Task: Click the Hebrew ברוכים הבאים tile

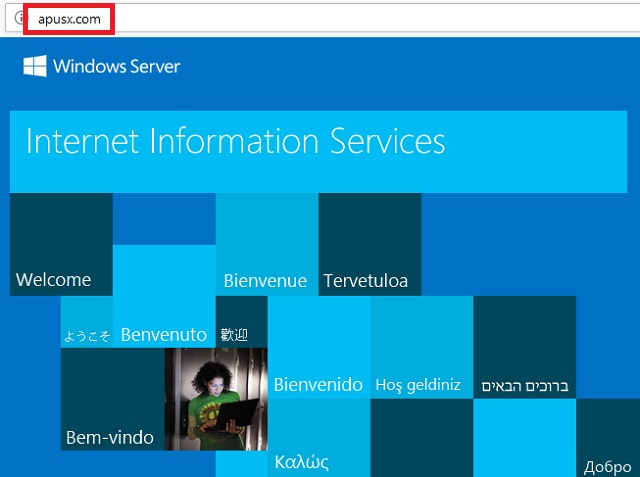Action: click(524, 347)
